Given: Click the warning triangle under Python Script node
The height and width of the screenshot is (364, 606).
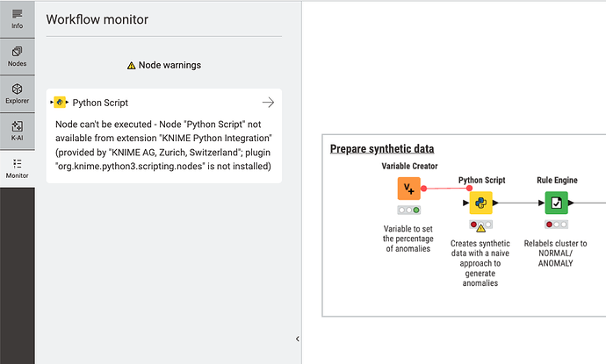Looking at the screenshot, I should point(480,229).
